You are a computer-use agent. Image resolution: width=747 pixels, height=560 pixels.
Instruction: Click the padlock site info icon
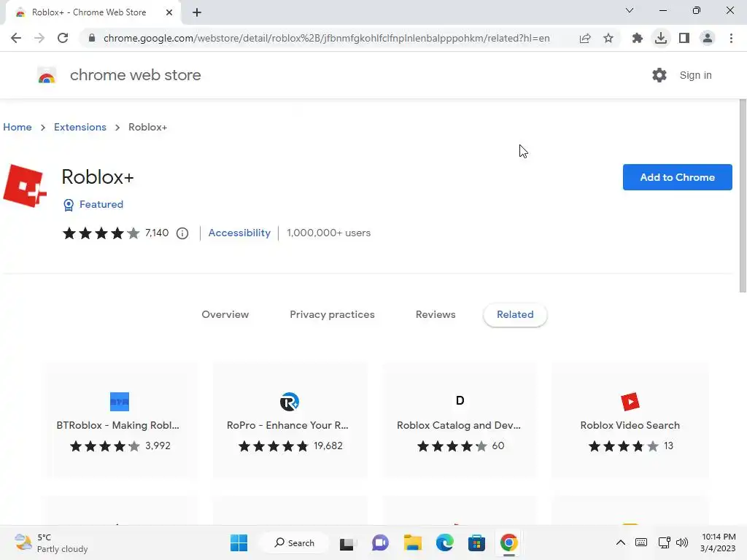[x=92, y=38]
